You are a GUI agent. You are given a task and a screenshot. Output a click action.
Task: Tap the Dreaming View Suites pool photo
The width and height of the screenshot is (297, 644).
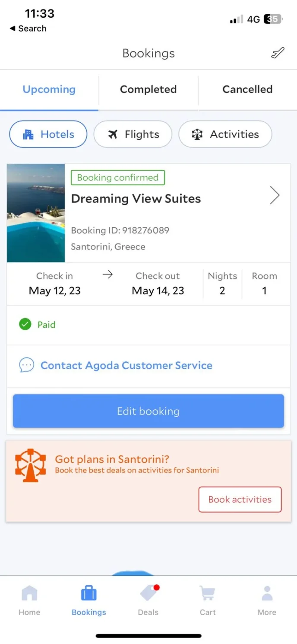pos(35,213)
